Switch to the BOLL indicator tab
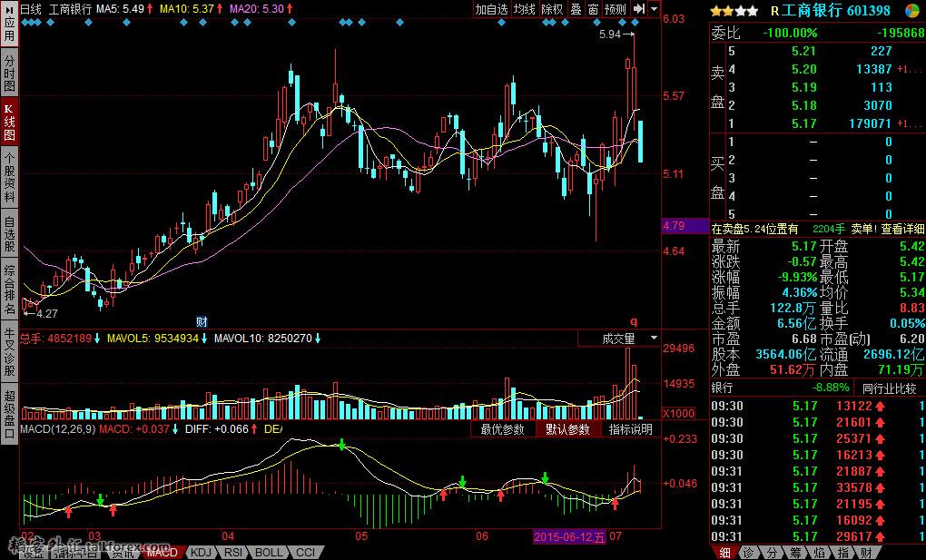The image size is (926, 560). [x=269, y=553]
